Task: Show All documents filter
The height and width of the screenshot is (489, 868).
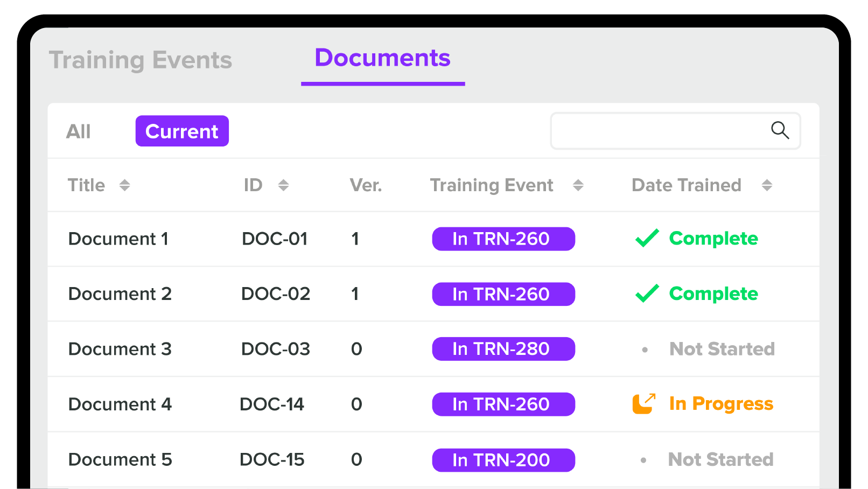Action: (x=79, y=131)
